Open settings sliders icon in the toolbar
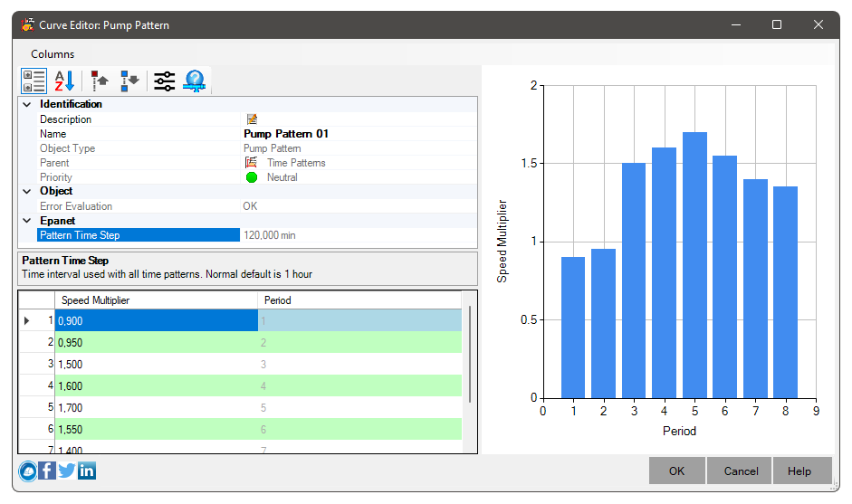This screenshot has width=852, height=504. (164, 81)
